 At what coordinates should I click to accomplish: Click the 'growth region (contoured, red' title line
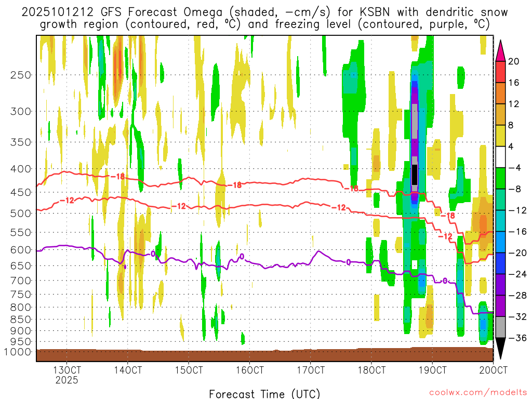(264, 24)
